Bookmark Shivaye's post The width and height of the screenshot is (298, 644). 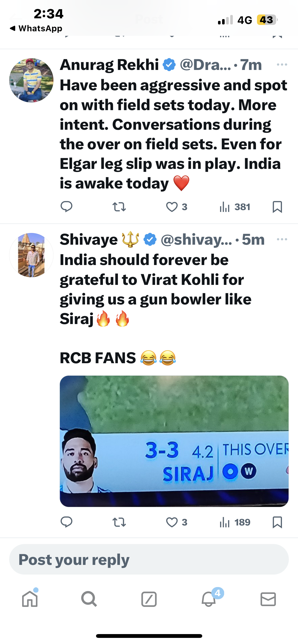tap(277, 522)
